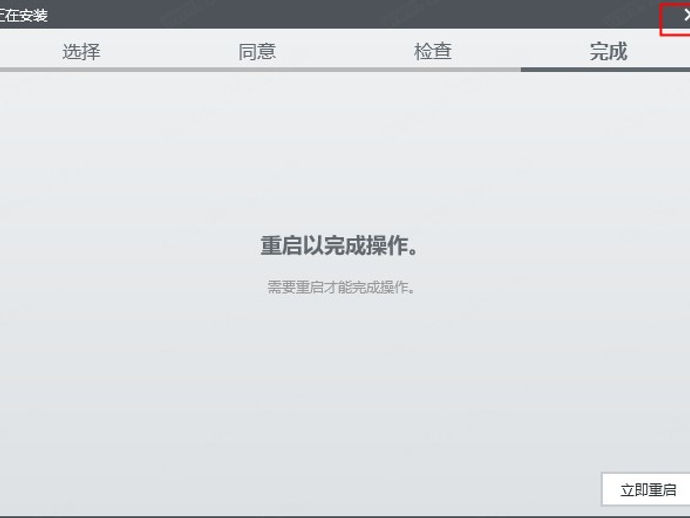Image resolution: width=690 pixels, height=518 pixels.
Task: Click the 立即重启 restart now button
Action: [646, 489]
